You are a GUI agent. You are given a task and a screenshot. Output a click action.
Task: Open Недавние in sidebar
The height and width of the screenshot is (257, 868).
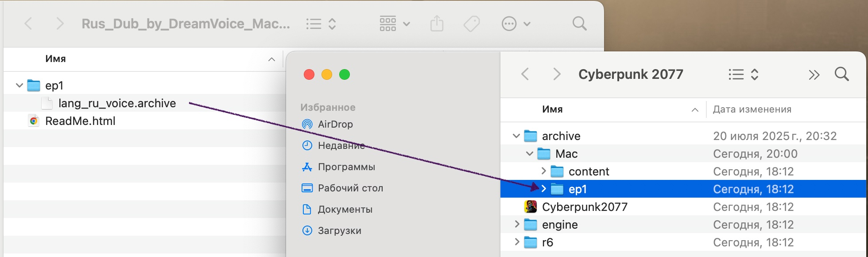coord(341,145)
